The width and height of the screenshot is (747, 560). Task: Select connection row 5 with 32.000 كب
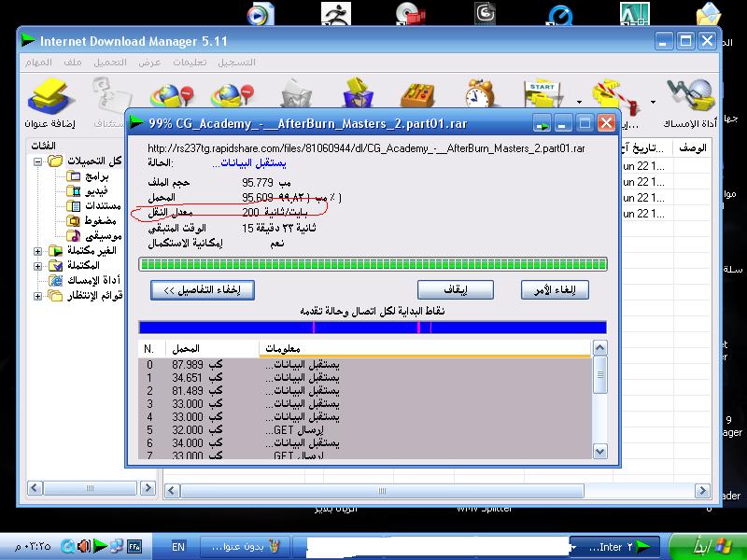365,430
